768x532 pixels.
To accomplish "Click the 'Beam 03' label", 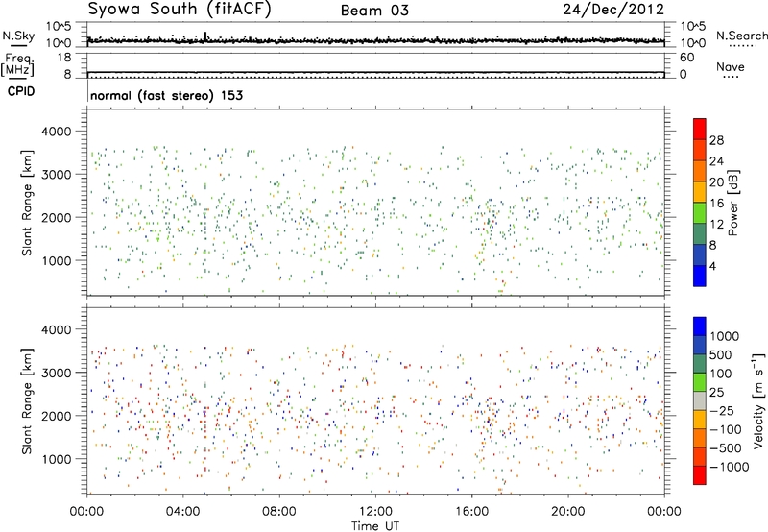I will pyautogui.click(x=374, y=11).
